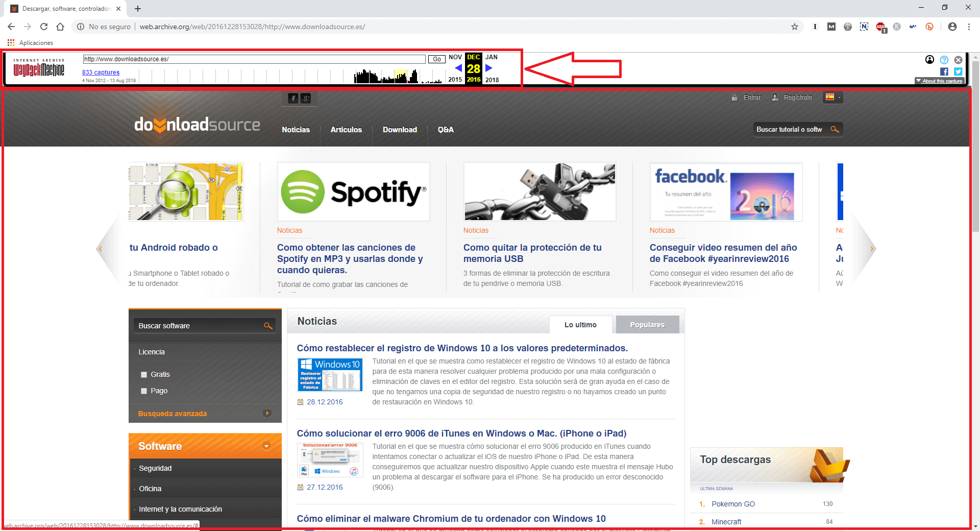Switch to the Lo ultimo tab
The height and width of the screenshot is (531, 980).
pyautogui.click(x=580, y=325)
